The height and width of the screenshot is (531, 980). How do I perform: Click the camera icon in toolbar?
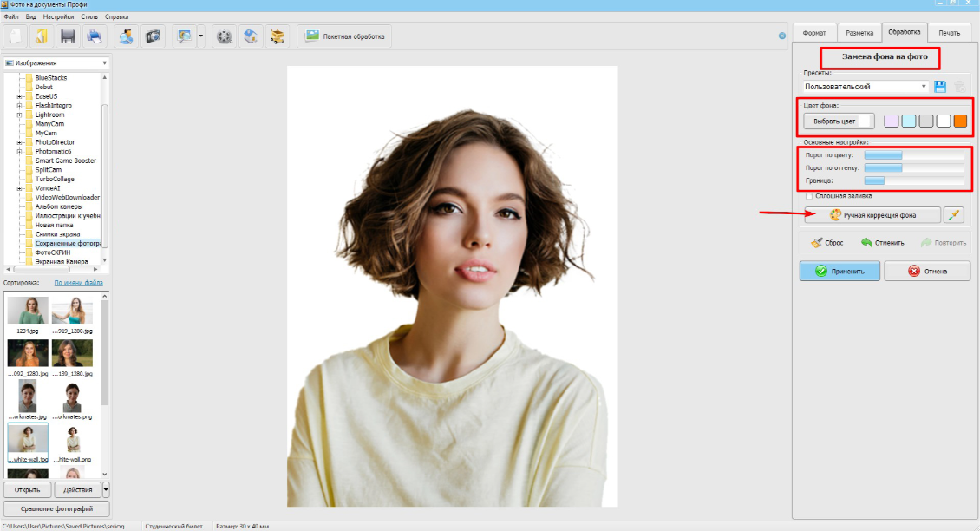coord(154,36)
